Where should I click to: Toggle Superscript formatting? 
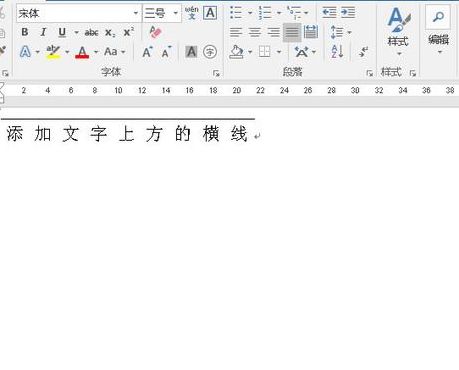point(128,32)
